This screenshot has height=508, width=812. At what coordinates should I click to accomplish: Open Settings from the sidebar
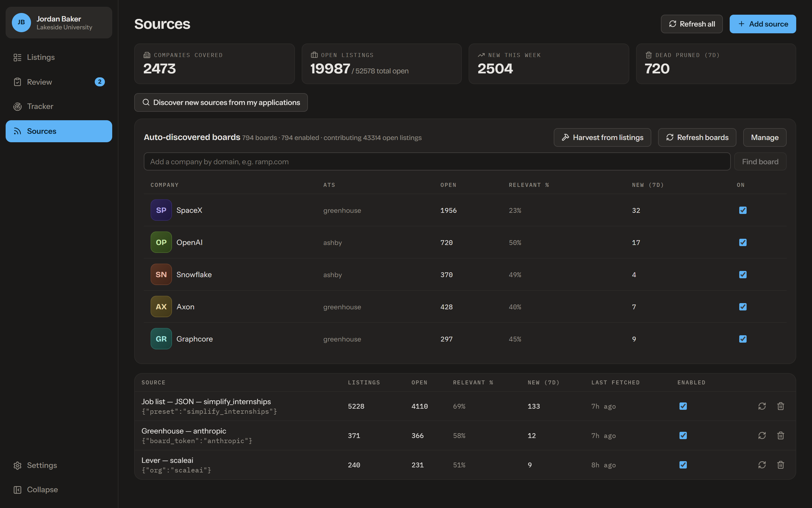pos(59,465)
